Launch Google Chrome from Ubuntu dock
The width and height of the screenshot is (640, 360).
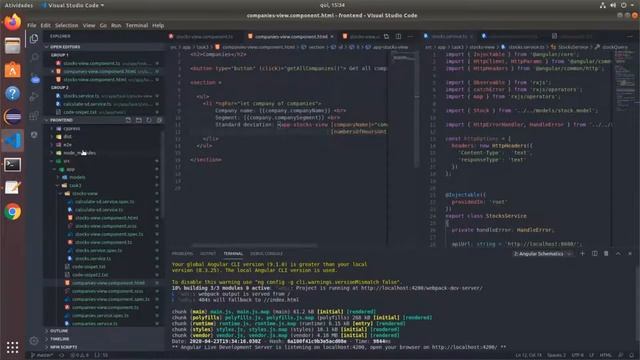[x=13, y=212]
